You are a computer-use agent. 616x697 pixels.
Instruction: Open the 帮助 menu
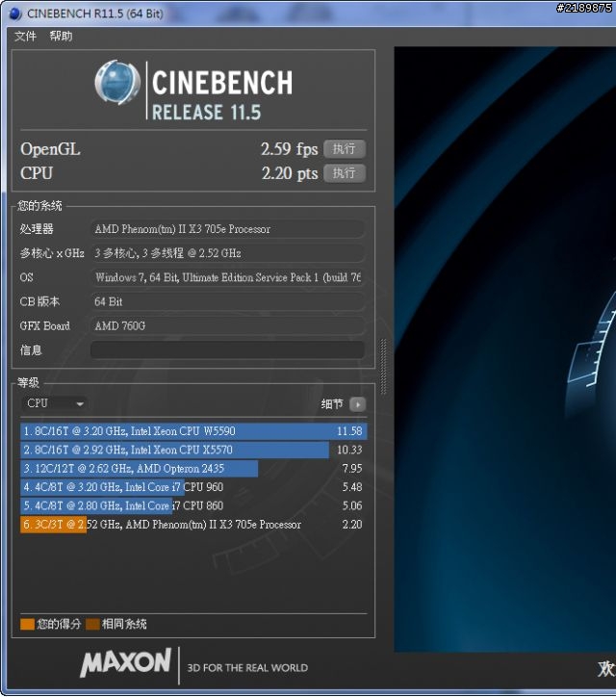61,36
